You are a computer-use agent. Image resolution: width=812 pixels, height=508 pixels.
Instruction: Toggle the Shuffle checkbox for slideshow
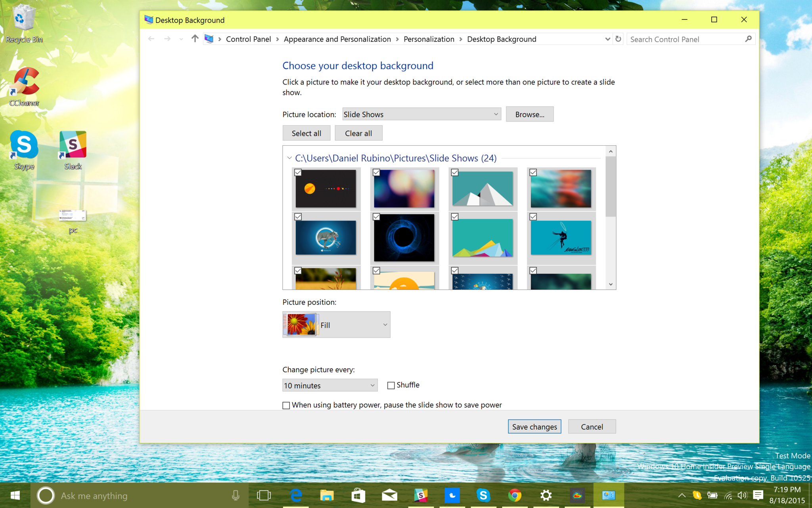click(391, 385)
